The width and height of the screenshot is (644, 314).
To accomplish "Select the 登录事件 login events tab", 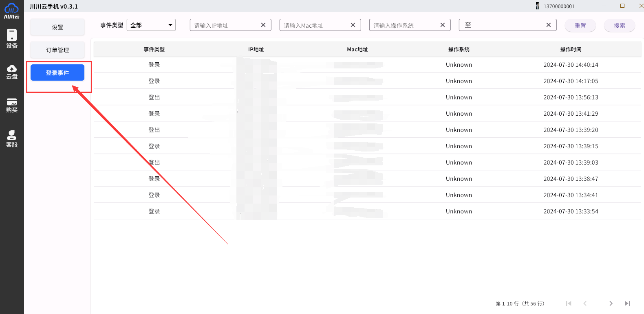I will pos(57,73).
